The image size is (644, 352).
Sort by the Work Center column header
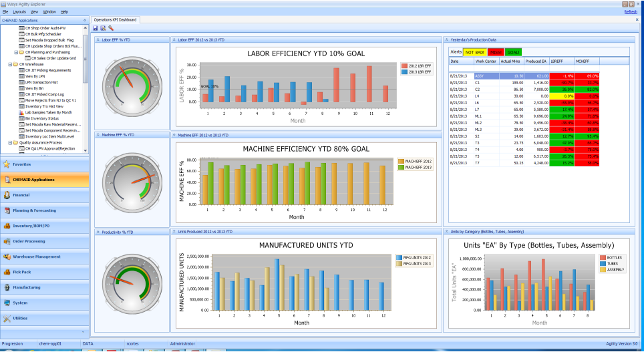(x=485, y=61)
